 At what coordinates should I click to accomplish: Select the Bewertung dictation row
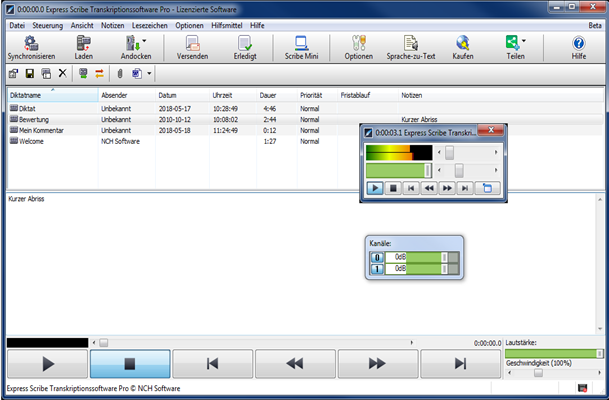(305, 119)
